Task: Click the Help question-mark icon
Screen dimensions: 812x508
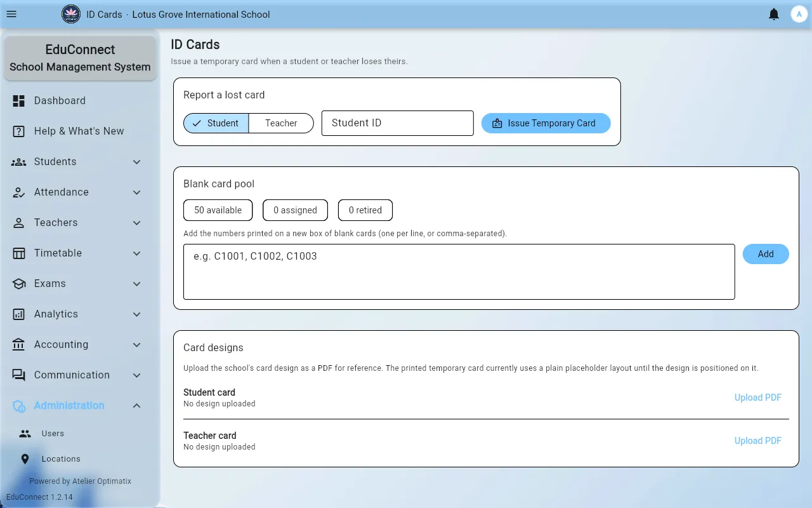Action: [x=19, y=131]
